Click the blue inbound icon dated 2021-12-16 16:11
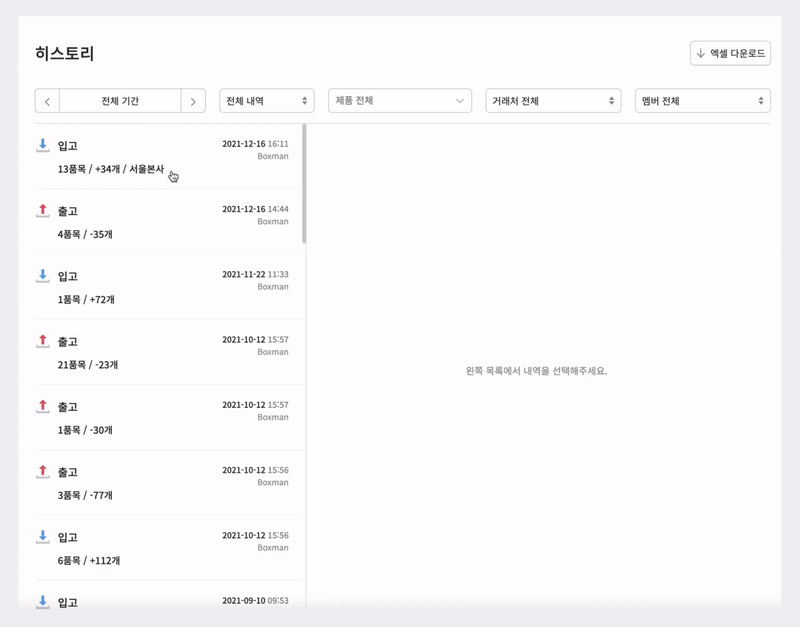This screenshot has height=627, width=800. 43,146
